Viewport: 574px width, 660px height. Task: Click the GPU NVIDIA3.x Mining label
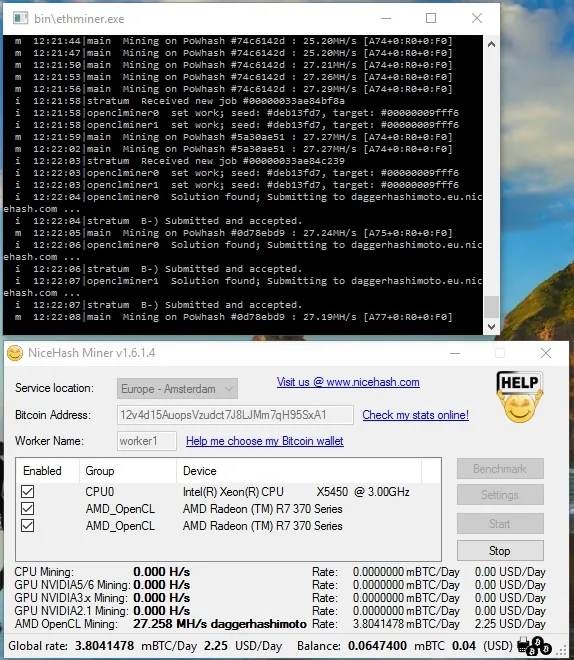[x=71, y=598]
